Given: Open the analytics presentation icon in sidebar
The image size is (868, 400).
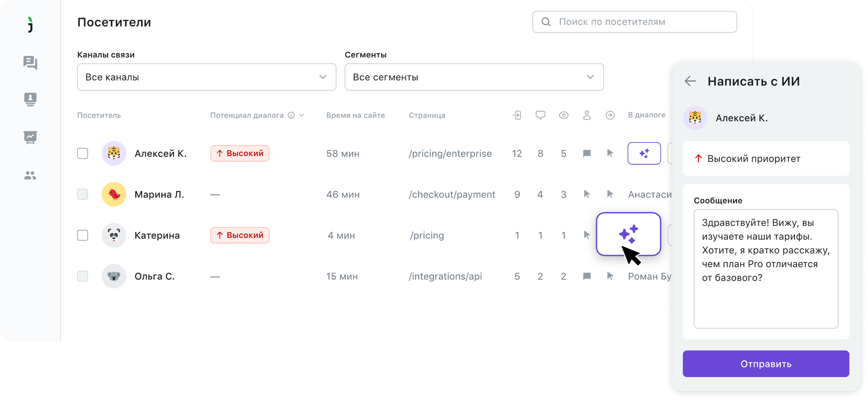Looking at the screenshot, I should coord(30,137).
